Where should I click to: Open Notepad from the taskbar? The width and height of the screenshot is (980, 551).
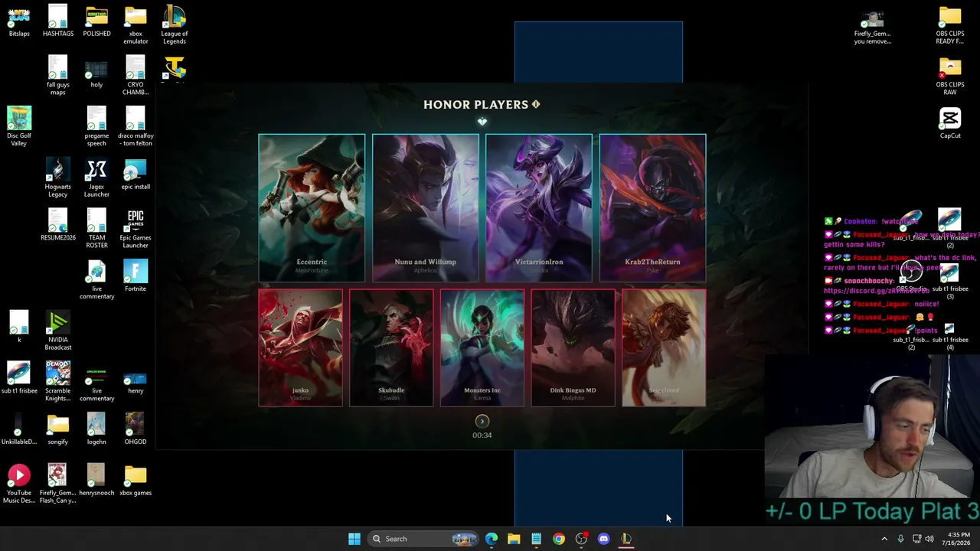coord(536,539)
